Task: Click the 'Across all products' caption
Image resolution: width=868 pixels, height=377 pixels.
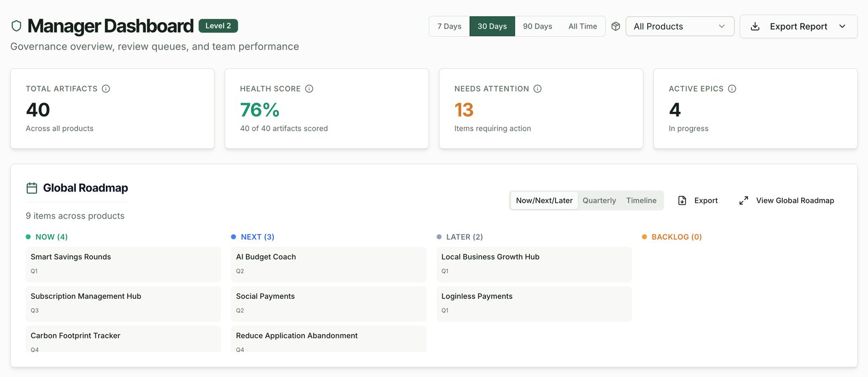Action: (60, 129)
